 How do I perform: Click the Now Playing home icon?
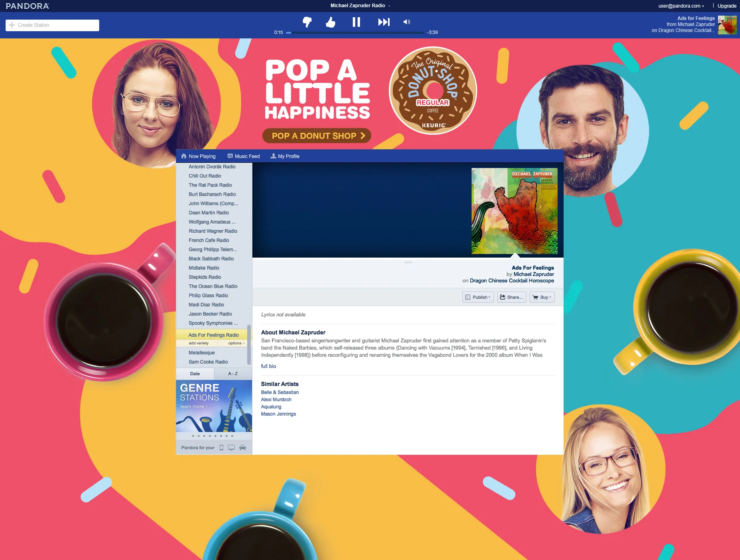coord(184,156)
